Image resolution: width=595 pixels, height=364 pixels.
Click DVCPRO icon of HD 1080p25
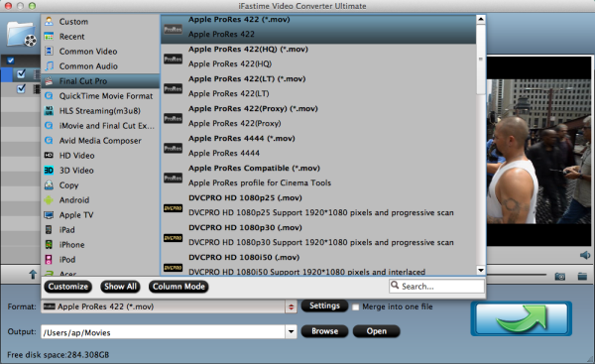click(173, 208)
